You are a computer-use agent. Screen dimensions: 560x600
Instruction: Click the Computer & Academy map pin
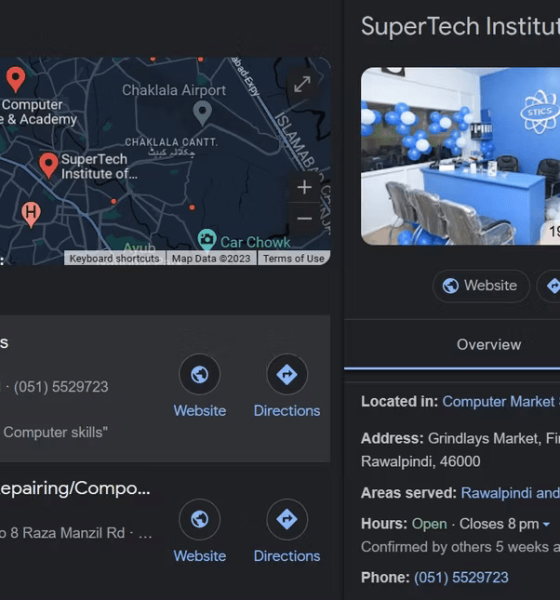click(16, 79)
